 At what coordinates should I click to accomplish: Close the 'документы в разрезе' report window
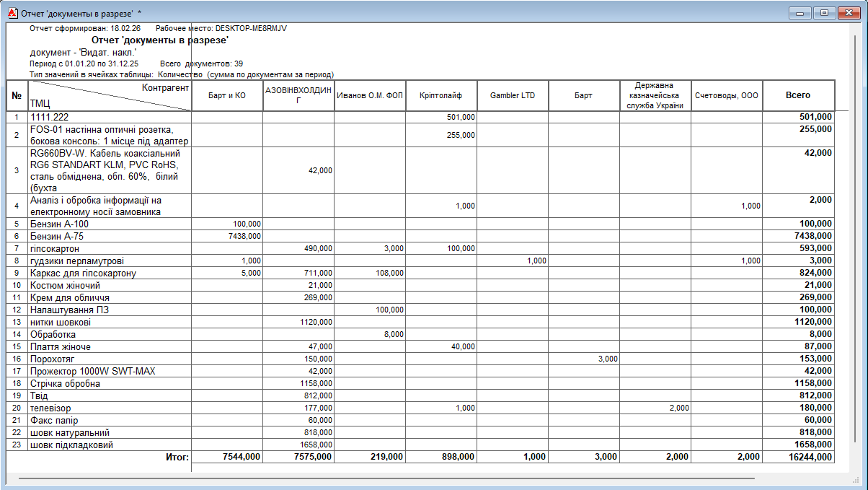848,12
